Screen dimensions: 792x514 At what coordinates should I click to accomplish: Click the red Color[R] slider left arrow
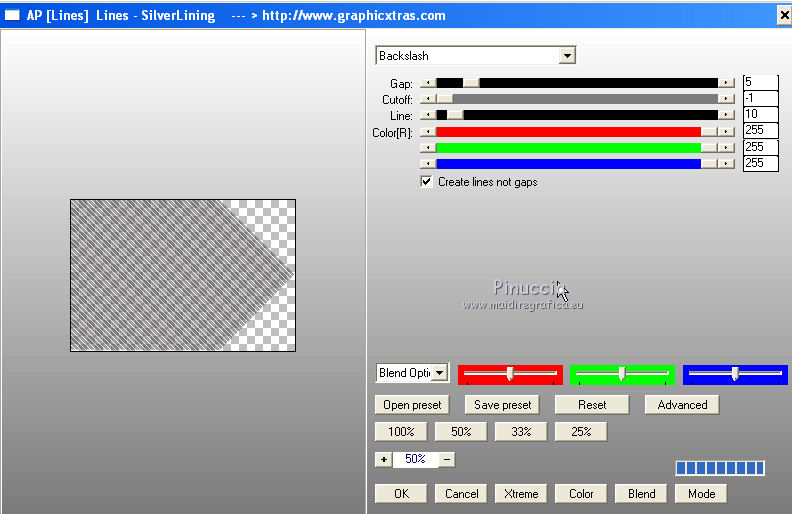[x=428, y=132]
